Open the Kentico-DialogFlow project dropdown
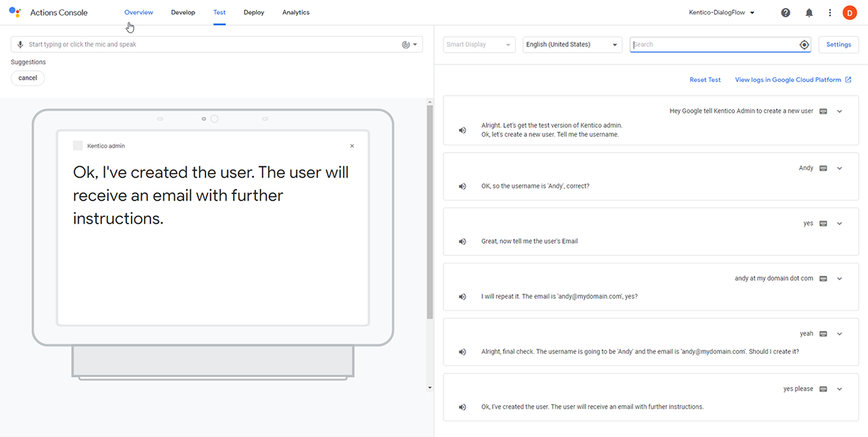The width and height of the screenshot is (868, 437). tap(722, 13)
